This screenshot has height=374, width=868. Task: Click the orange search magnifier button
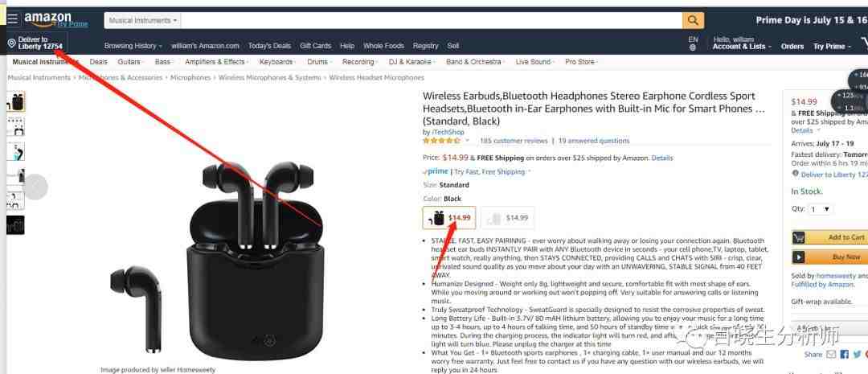pos(693,20)
